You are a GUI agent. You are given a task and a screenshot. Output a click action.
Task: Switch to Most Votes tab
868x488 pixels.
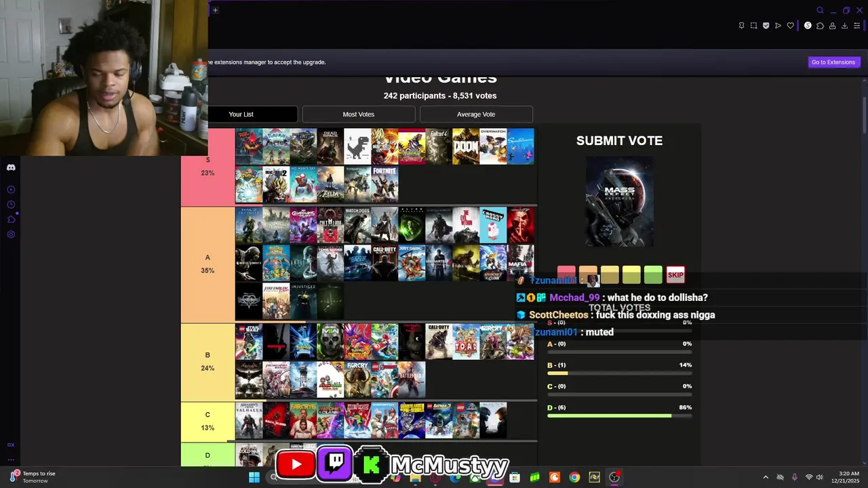pos(359,114)
